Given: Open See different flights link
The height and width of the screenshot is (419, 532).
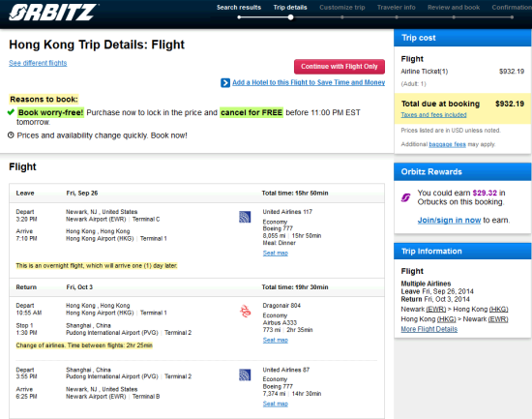Looking at the screenshot, I should tap(38, 63).
